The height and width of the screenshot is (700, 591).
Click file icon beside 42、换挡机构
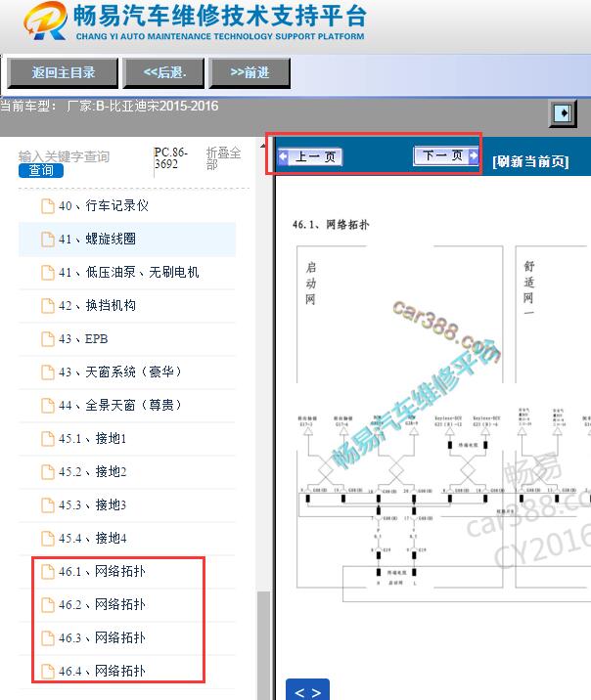pyautogui.click(x=47, y=306)
